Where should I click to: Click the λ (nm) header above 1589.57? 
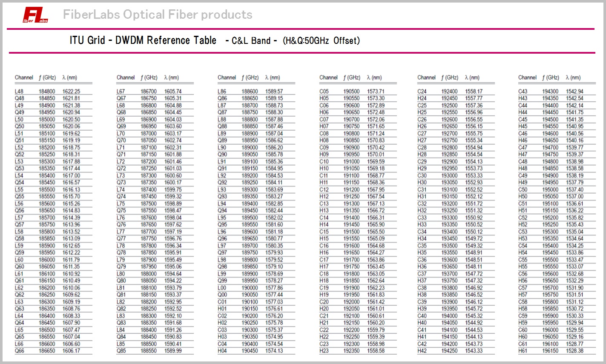coord(273,77)
